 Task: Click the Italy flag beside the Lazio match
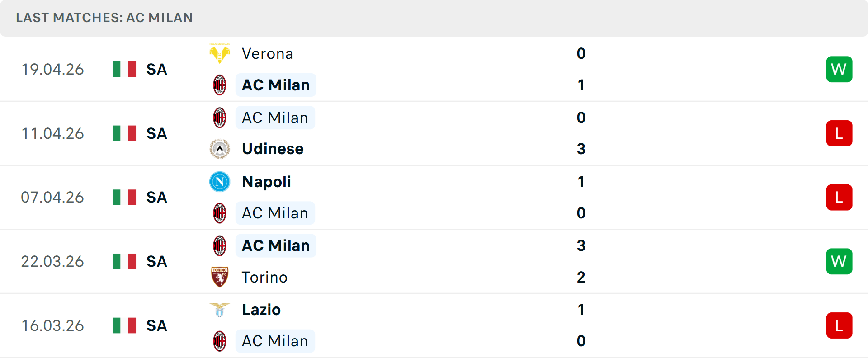pyautogui.click(x=124, y=325)
